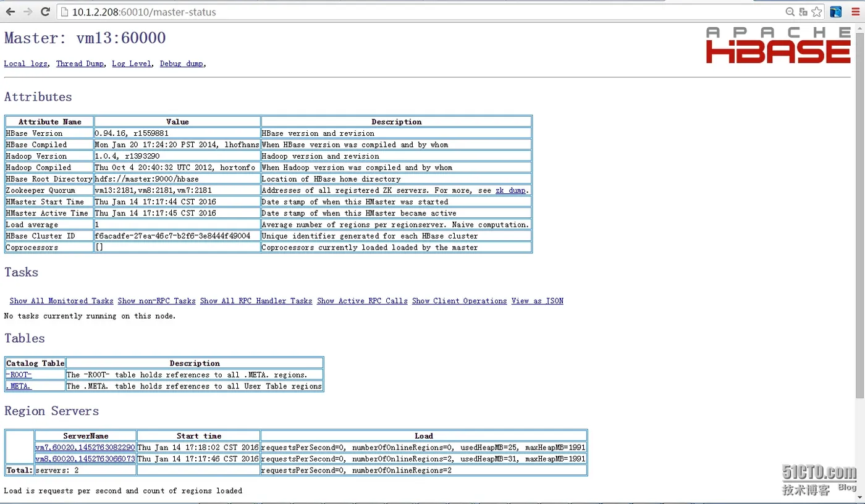The height and width of the screenshot is (504, 865).
Task: Go back with the browser back arrow
Action: tap(11, 12)
